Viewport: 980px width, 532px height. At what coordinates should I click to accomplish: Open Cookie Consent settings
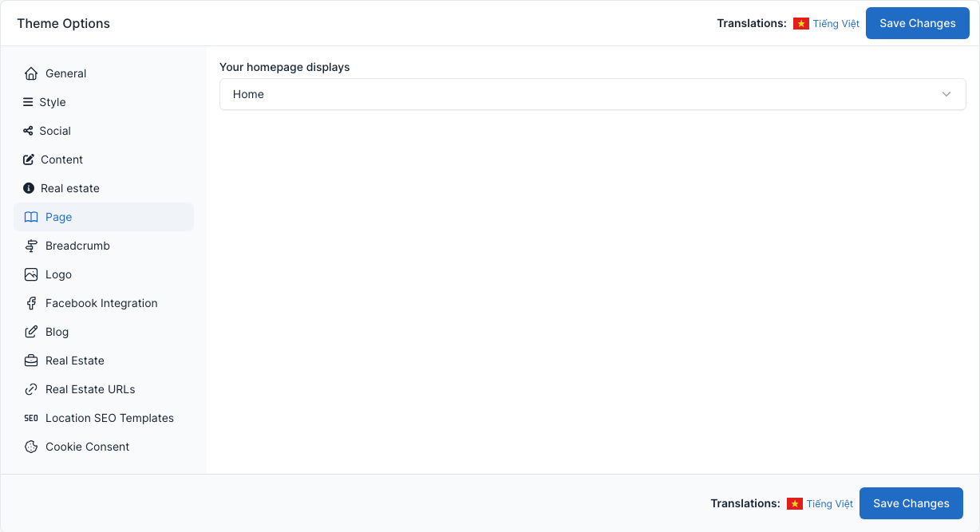(104, 447)
